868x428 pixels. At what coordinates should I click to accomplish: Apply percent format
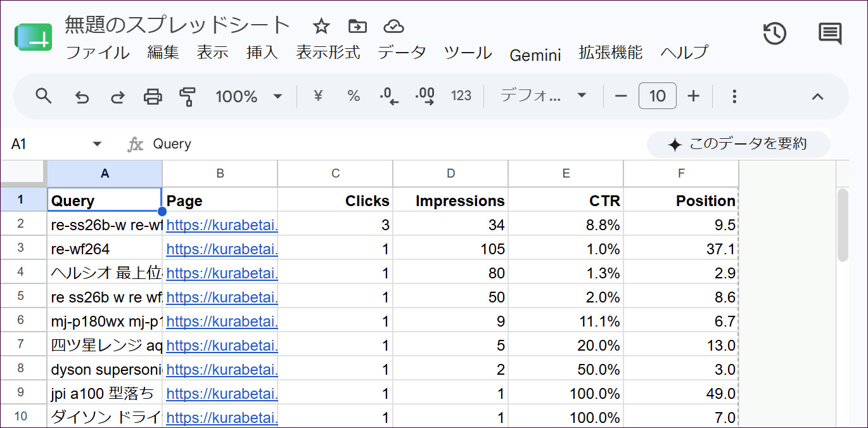click(x=354, y=96)
